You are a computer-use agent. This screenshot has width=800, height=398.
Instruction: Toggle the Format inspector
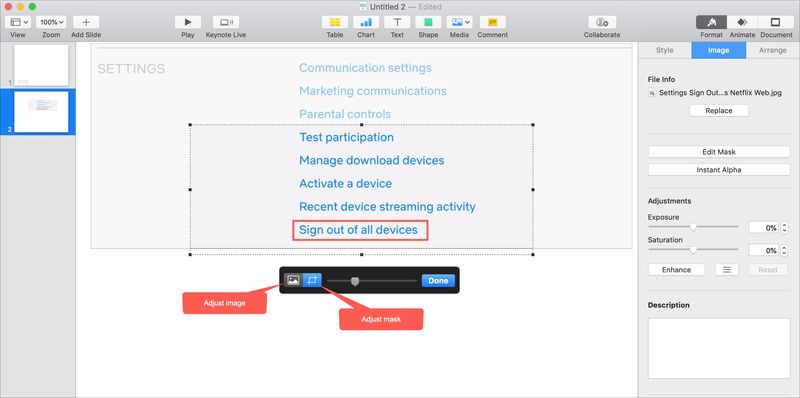[712, 22]
